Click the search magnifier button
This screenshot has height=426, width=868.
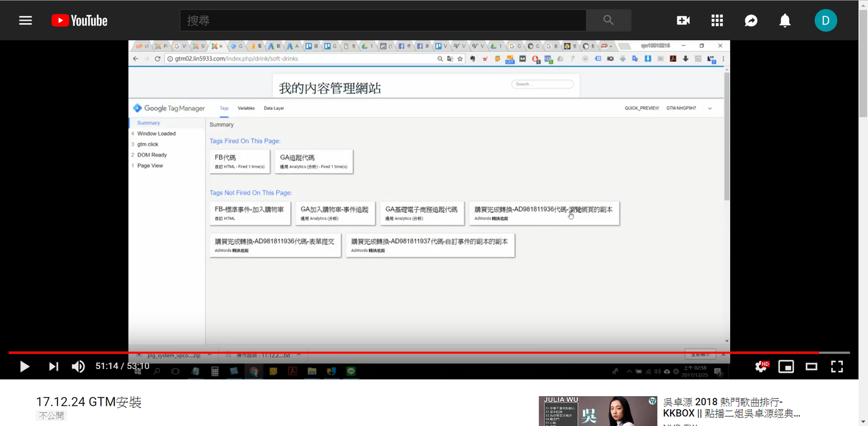(608, 21)
